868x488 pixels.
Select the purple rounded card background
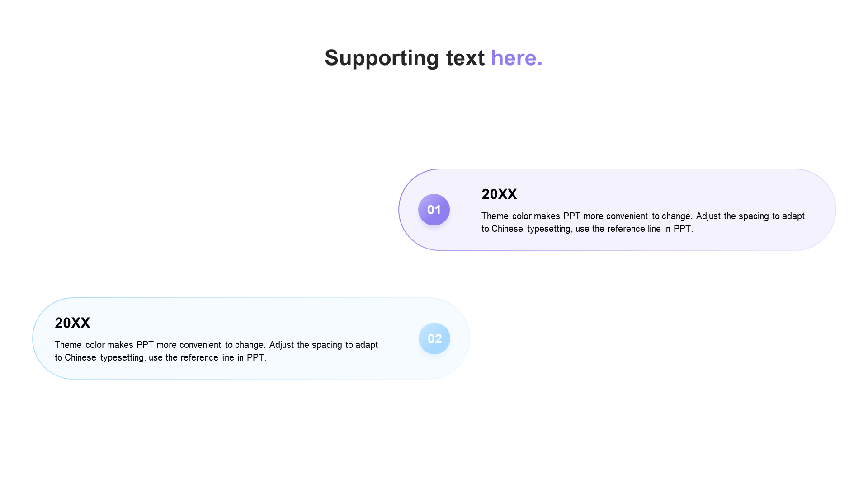coord(617,210)
